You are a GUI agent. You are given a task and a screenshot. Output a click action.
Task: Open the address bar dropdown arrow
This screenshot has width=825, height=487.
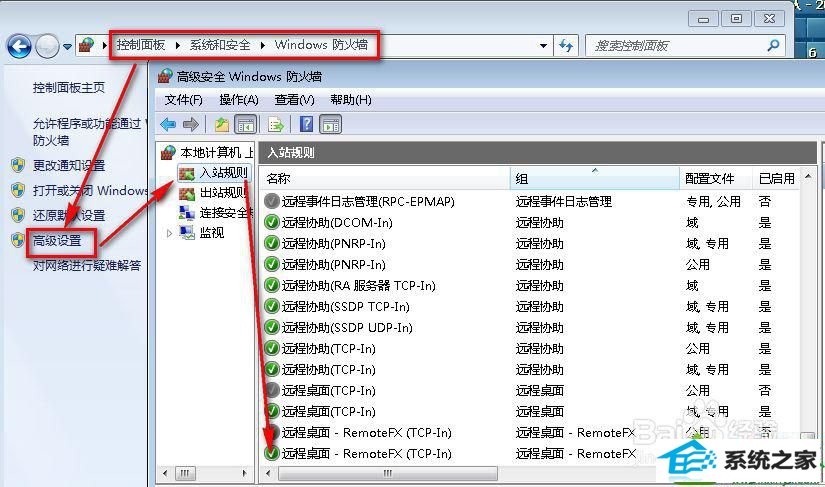[543, 46]
